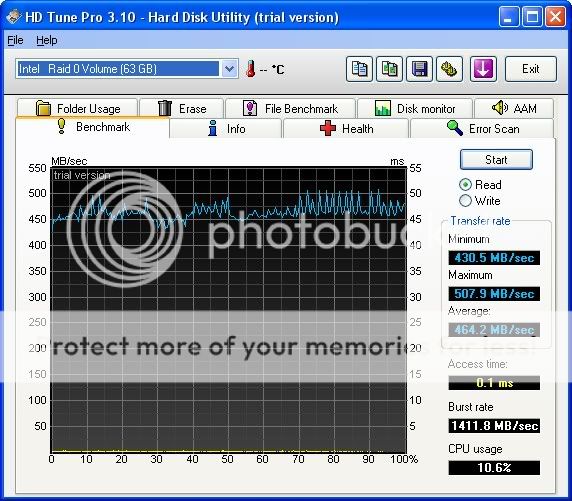Switch to the File Benchmark tab

click(290, 108)
